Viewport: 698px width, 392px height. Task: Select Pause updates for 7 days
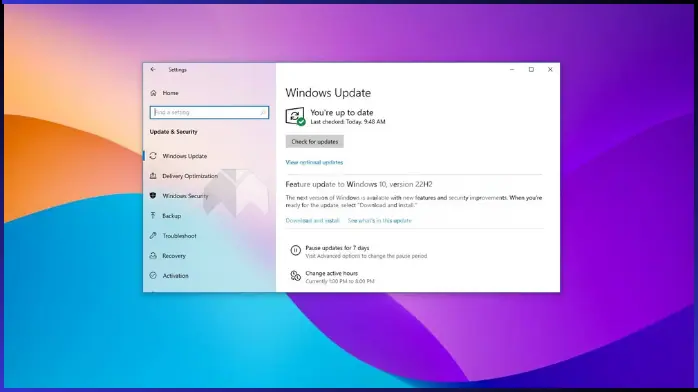[x=337, y=248]
